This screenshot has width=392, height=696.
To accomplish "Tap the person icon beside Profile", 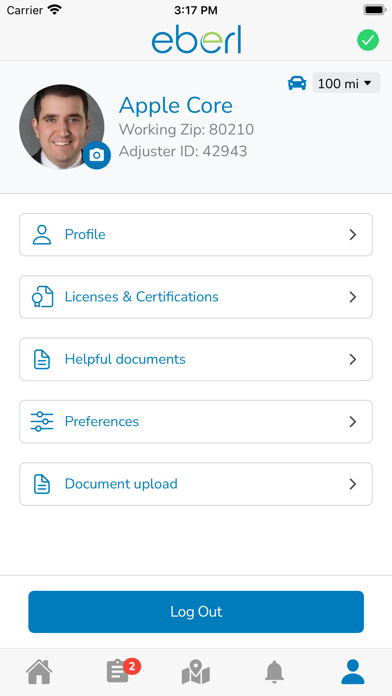I will point(42,235).
